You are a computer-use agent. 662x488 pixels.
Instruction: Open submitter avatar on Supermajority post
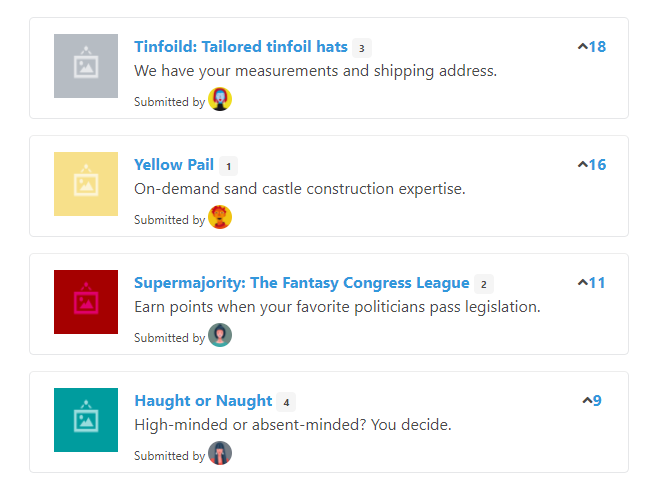point(220,335)
